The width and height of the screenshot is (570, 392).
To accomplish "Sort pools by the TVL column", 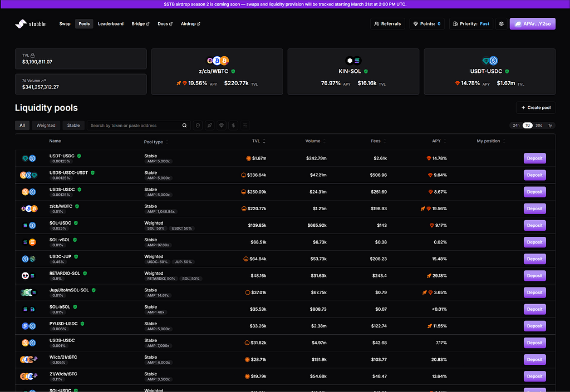I will point(259,141).
